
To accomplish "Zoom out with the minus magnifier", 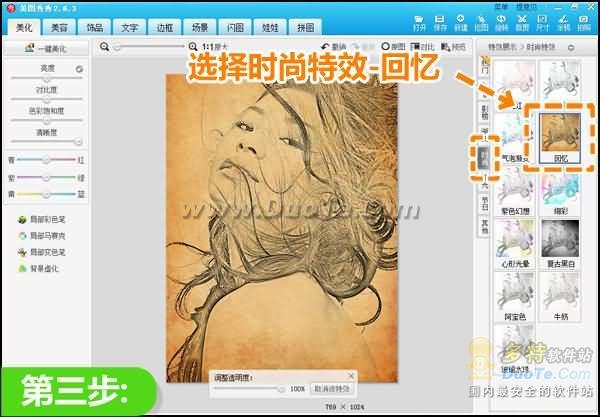I will pos(104,47).
